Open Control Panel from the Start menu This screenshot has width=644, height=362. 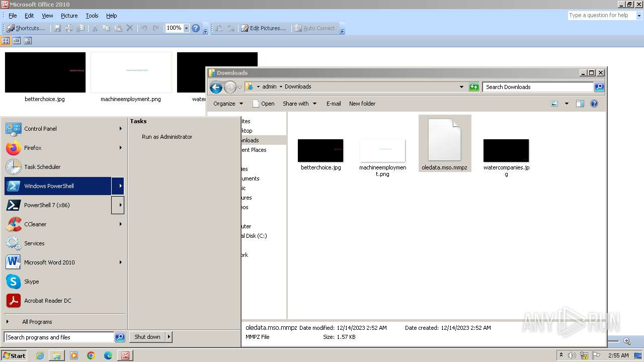coord(64,129)
